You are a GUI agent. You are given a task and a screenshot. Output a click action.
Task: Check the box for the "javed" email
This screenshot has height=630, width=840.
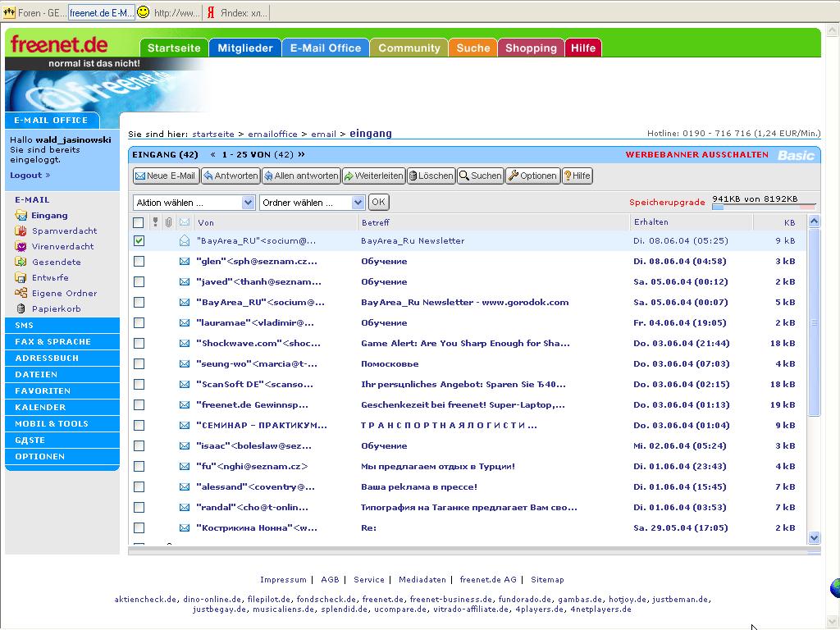tap(139, 282)
